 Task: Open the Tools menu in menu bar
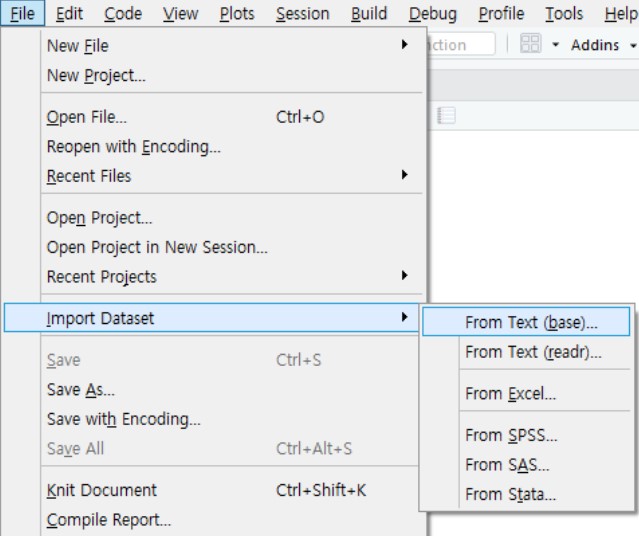tap(564, 14)
